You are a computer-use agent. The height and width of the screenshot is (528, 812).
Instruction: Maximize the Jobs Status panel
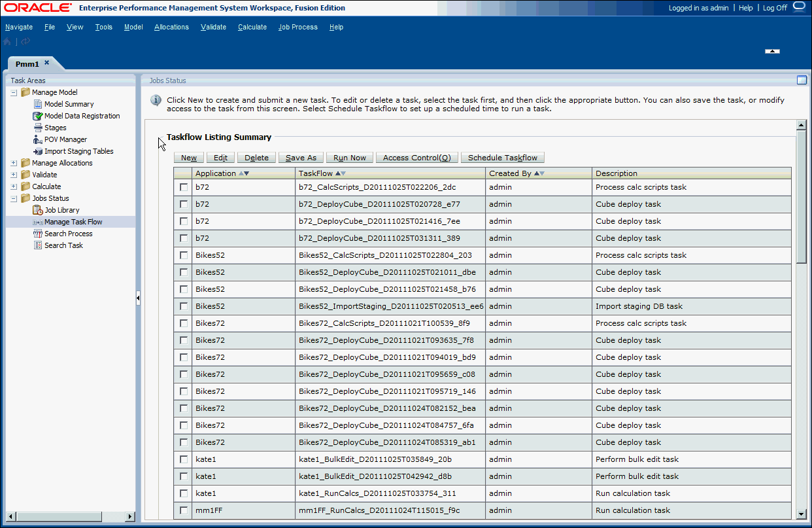tap(802, 80)
